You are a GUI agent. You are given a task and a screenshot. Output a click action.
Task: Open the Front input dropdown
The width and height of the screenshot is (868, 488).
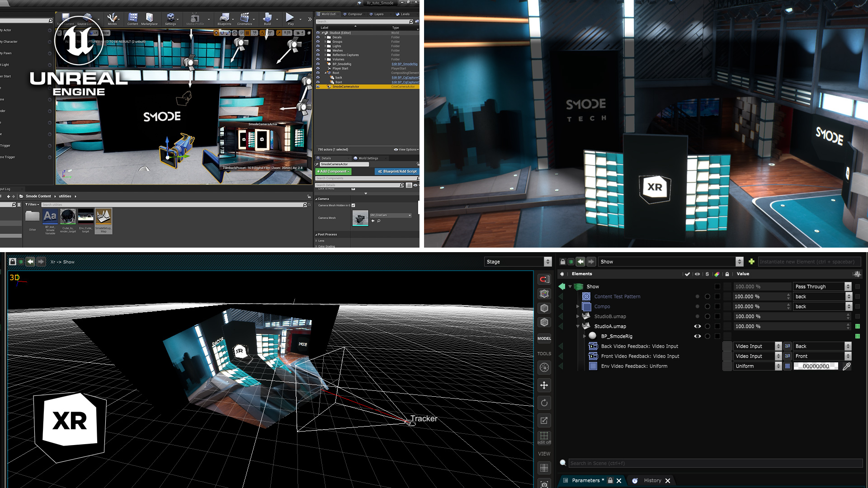[822, 356]
